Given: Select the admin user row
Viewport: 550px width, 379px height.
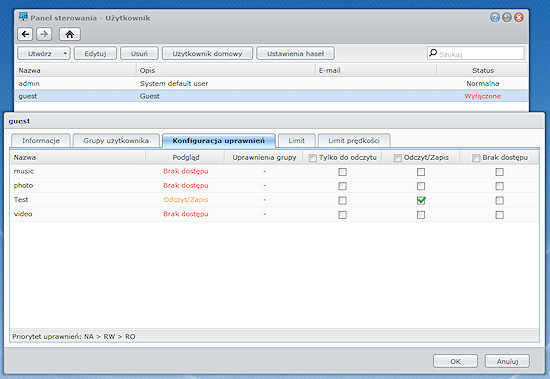Looking at the screenshot, I should (x=271, y=84).
